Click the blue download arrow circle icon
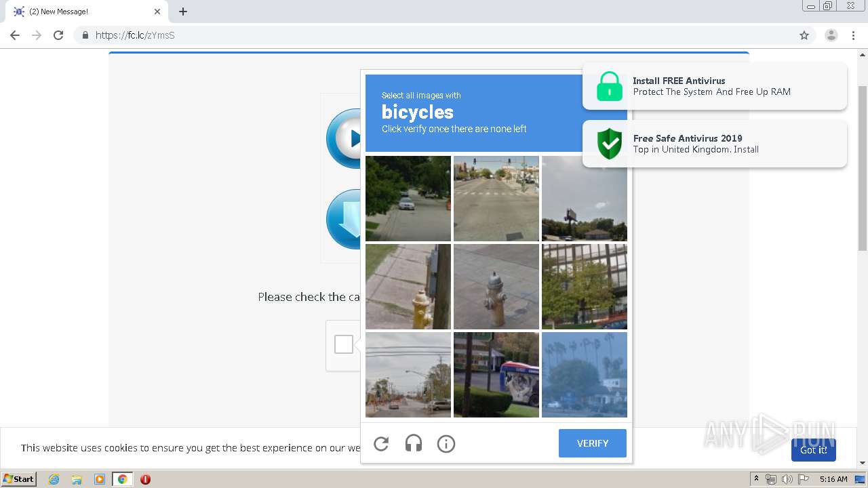The height and width of the screenshot is (488, 868). click(x=343, y=219)
